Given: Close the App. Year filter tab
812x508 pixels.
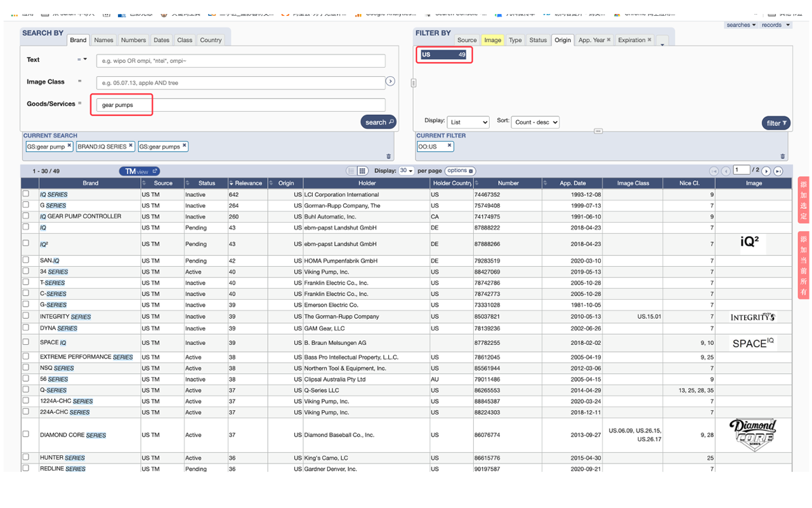Looking at the screenshot, I should pyautogui.click(x=608, y=39).
